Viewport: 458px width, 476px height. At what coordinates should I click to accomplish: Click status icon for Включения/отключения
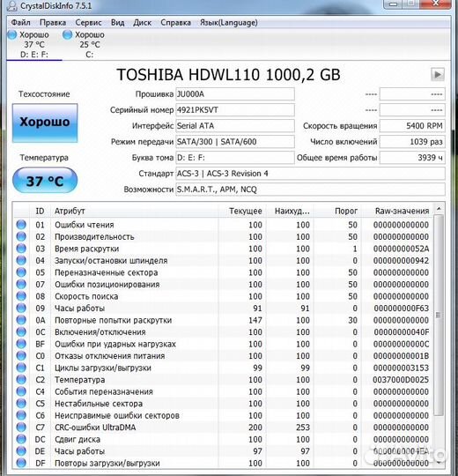[x=21, y=331]
